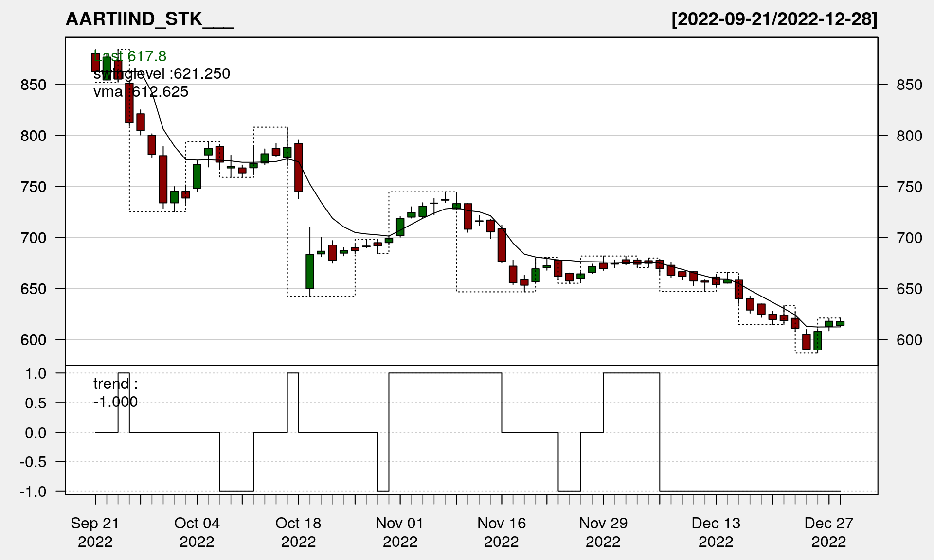Click the swinglevel 621.250 text
The height and width of the screenshot is (560, 934).
[162, 74]
